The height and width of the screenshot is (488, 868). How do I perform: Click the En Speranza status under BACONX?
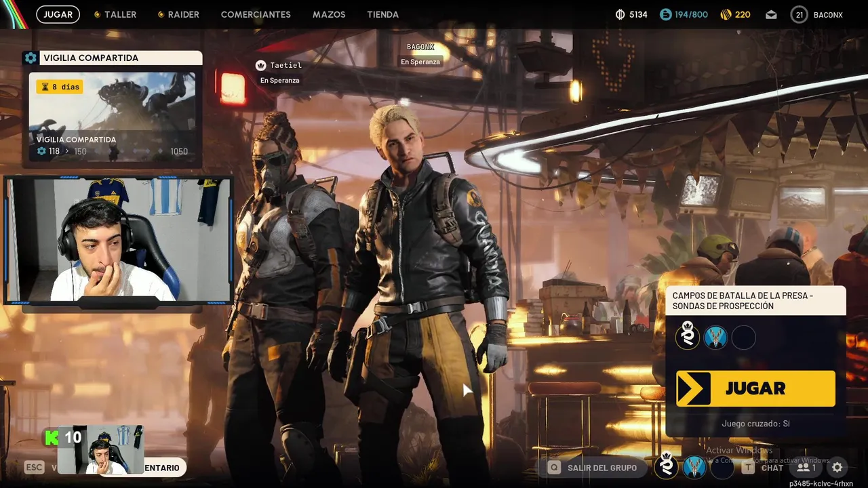(x=420, y=62)
